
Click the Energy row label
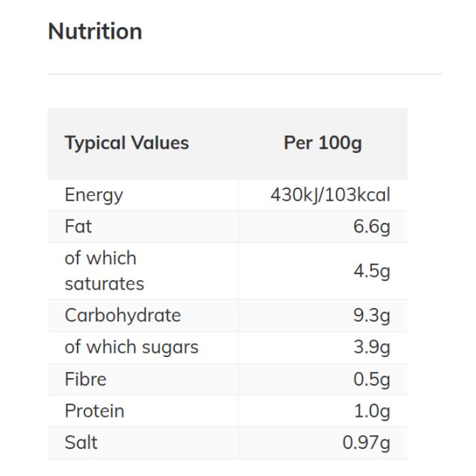[94, 195]
